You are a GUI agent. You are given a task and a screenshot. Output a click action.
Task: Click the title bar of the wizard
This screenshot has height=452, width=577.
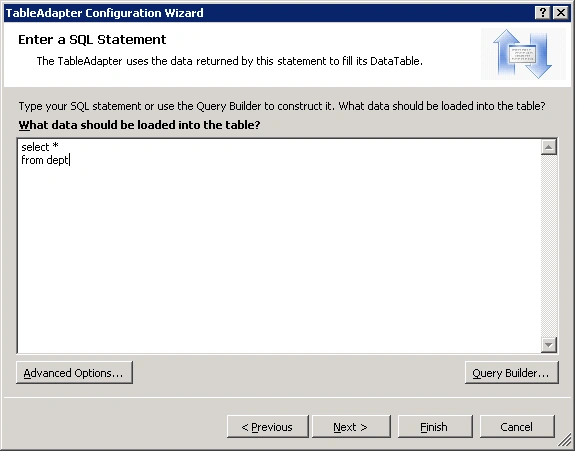[x=269, y=13]
